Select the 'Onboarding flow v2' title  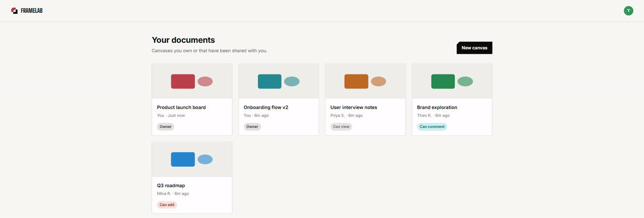click(x=266, y=108)
